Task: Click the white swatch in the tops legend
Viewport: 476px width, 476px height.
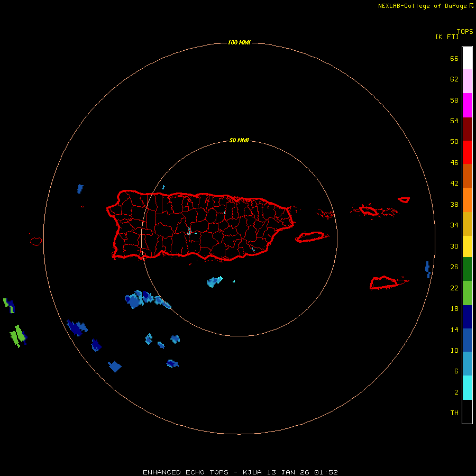Action: pos(467,58)
